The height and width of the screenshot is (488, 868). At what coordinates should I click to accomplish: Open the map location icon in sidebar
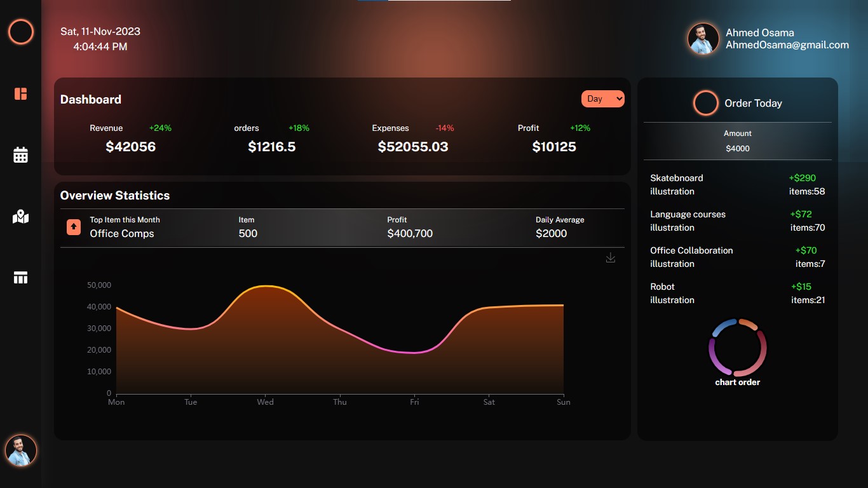pyautogui.click(x=21, y=217)
